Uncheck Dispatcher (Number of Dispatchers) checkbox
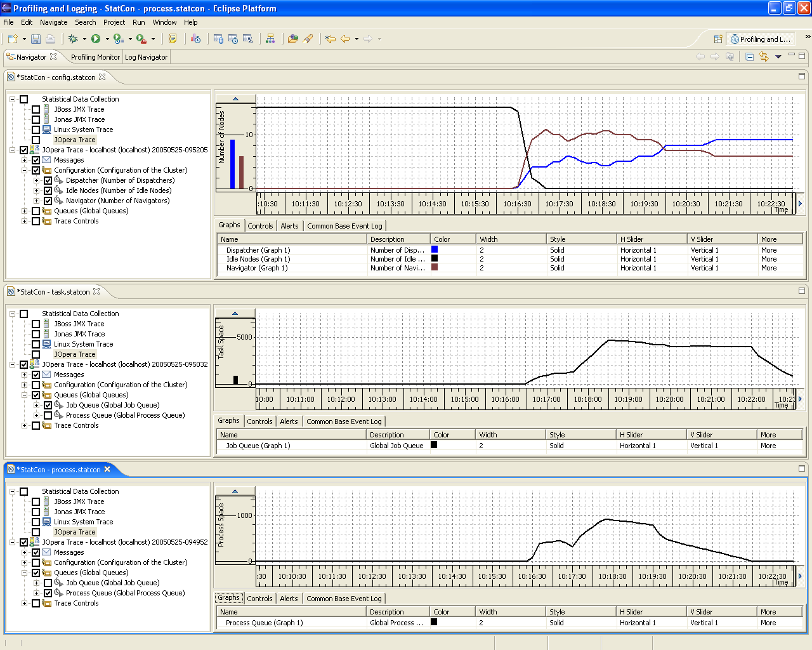This screenshot has width=812, height=650. 48,180
